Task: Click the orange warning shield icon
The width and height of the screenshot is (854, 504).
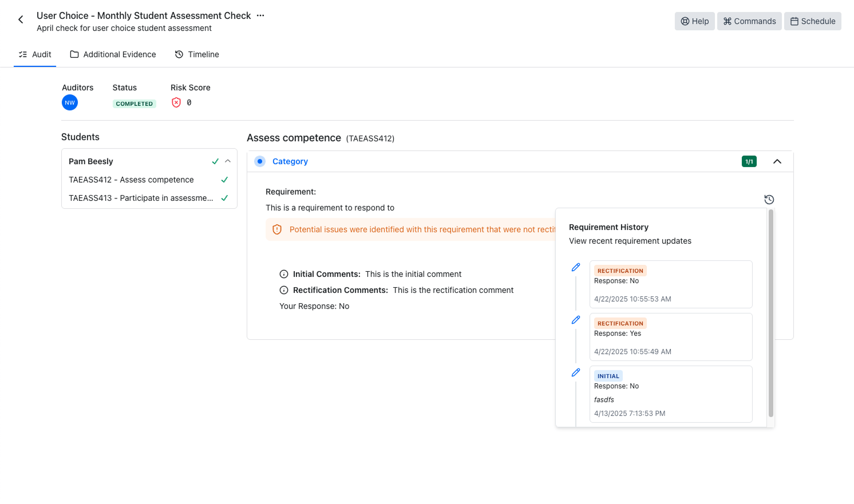Action: tap(277, 229)
